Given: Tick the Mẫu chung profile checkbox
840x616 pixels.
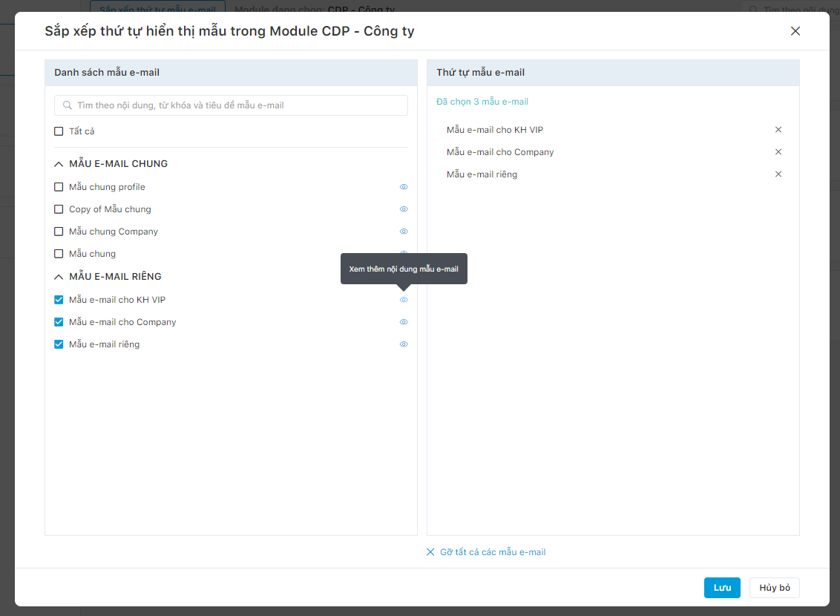Looking at the screenshot, I should click(x=59, y=187).
